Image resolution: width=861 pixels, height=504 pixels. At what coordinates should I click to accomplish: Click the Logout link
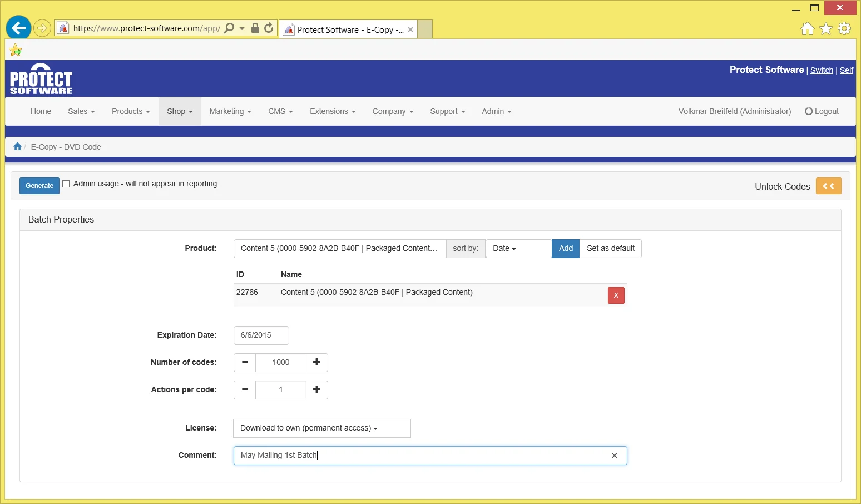coord(822,111)
